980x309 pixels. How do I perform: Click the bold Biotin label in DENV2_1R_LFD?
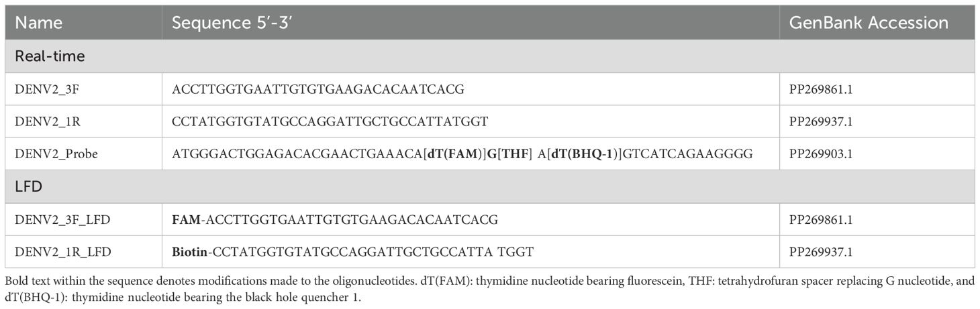(x=189, y=252)
